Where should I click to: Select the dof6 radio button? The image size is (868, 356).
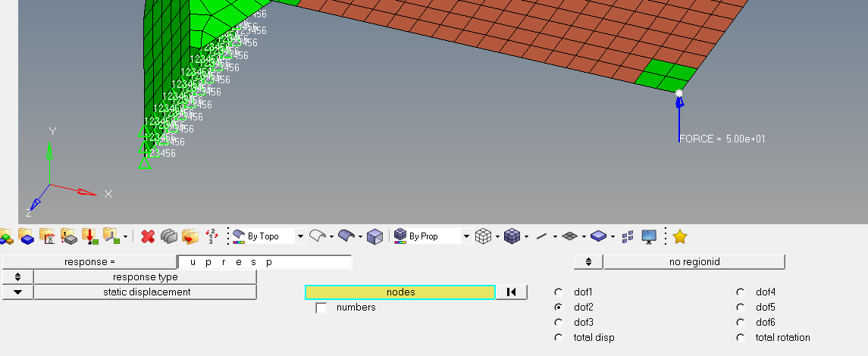[x=740, y=322]
